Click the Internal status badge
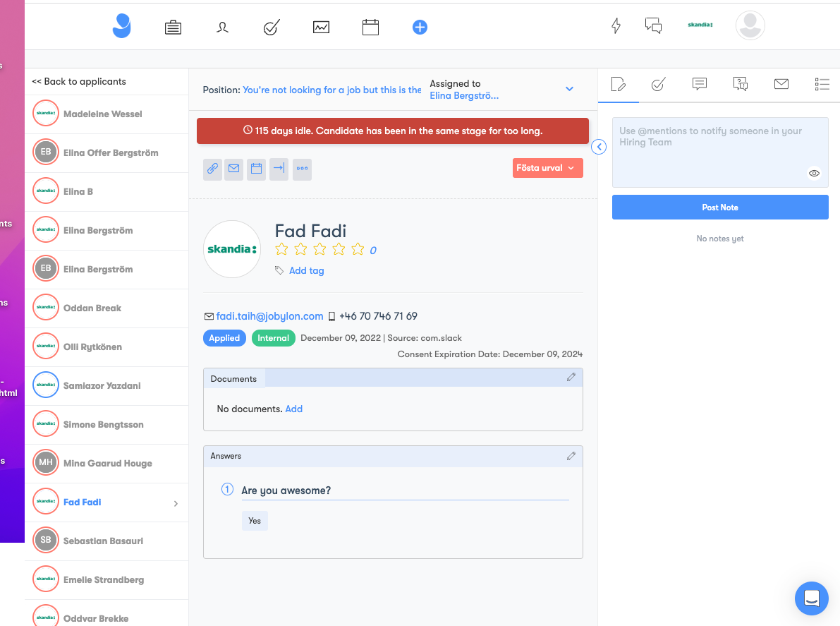 (x=273, y=338)
